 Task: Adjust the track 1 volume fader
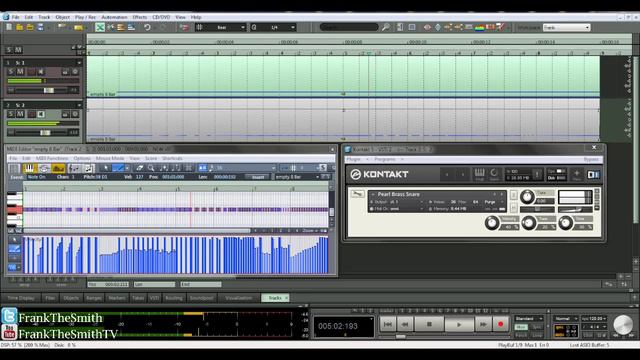point(49,90)
